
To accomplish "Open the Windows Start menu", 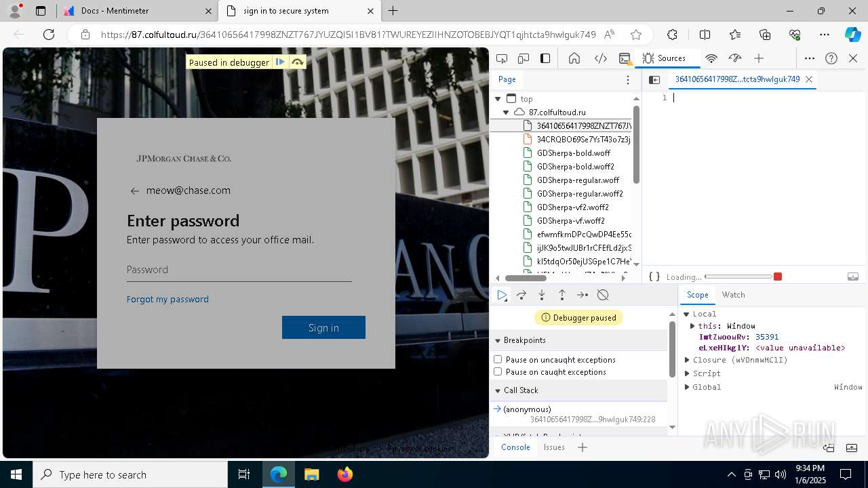I will [x=16, y=474].
